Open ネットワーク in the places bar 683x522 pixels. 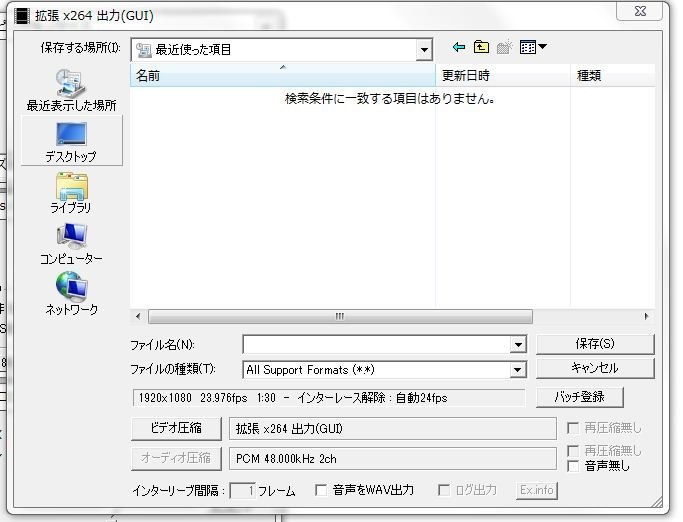click(71, 294)
